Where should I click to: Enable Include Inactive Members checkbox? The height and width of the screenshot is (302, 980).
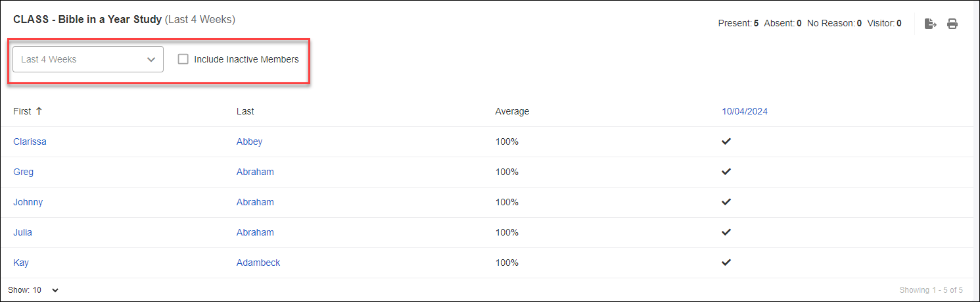pyautogui.click(x=183, y=59)
